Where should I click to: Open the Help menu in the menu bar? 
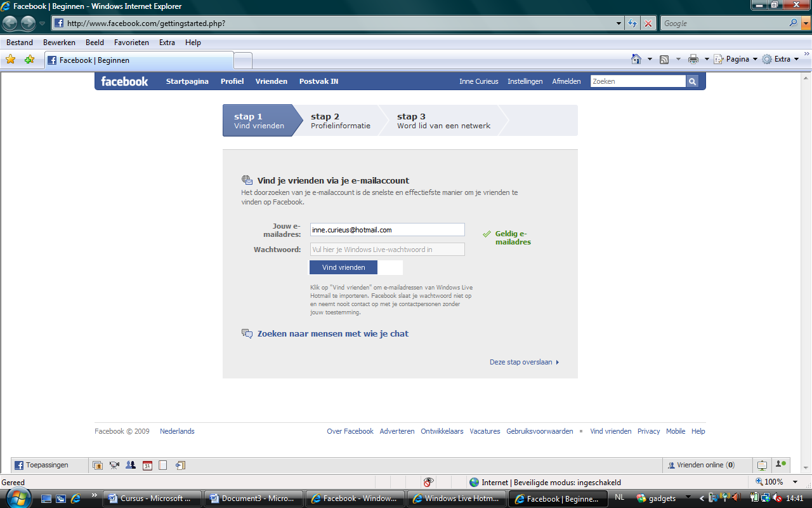(193, 43)
